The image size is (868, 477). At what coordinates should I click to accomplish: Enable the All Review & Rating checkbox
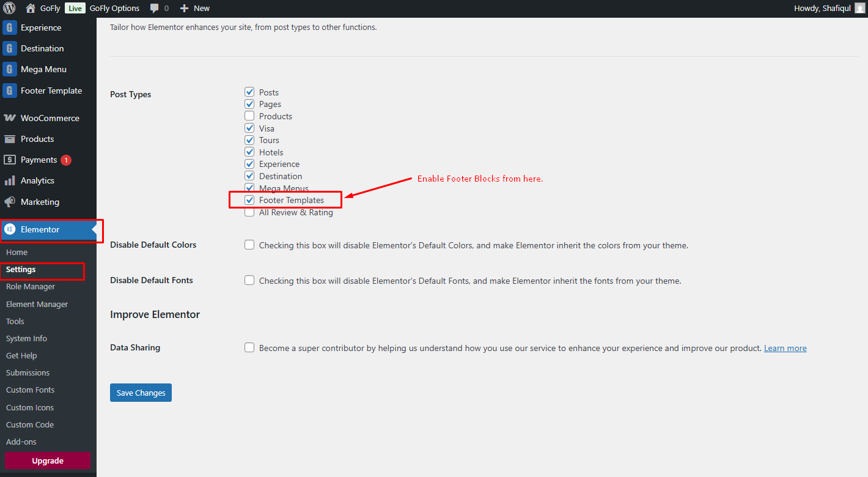click(x=249, y=212)
